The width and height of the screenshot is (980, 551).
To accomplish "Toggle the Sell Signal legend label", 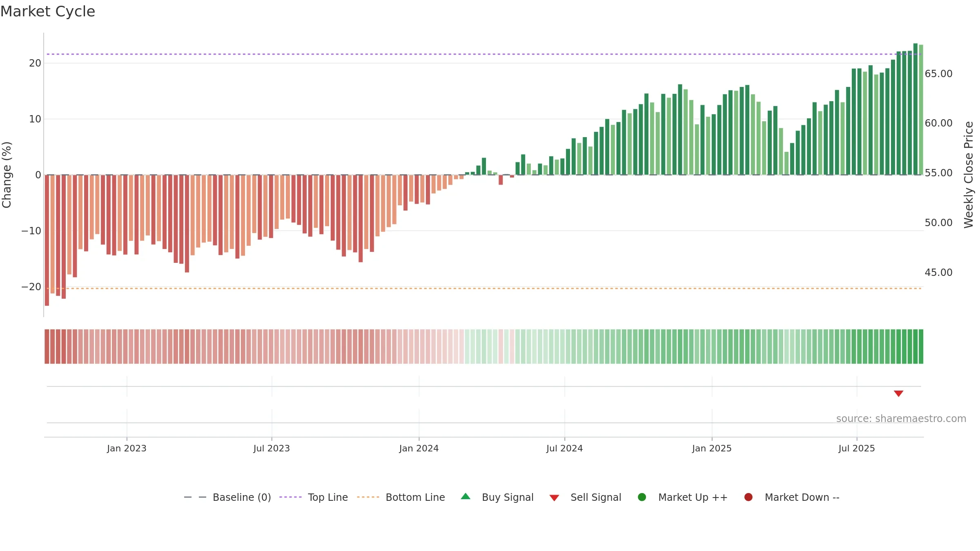I will coord(596,498).
